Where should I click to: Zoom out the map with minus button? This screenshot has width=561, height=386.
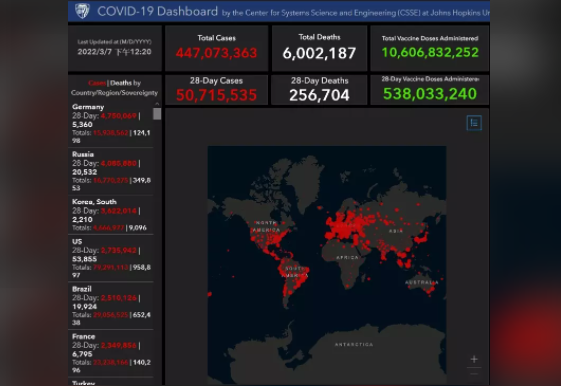[474, 374]
